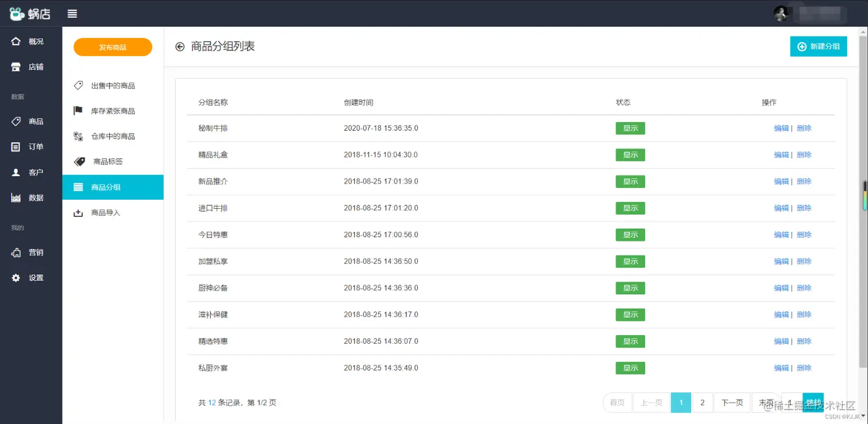Screen dimensions: 868x424
Task: Click the 分组名称 column header
Action: coord(213,102)
